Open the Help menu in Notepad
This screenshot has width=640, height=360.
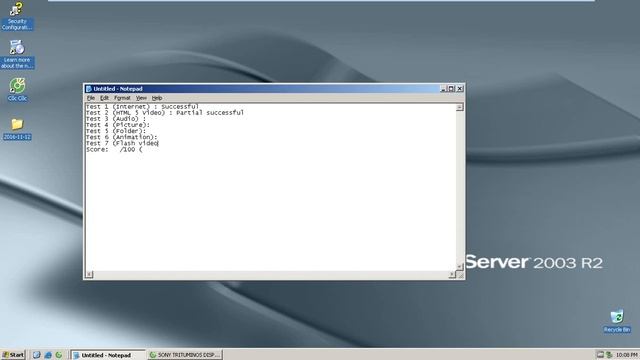point(157,98)
